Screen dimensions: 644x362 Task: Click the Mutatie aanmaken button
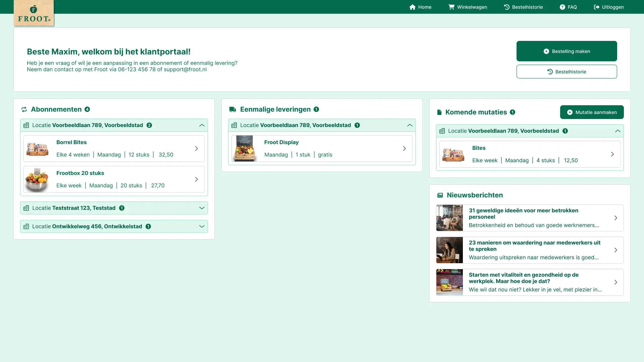(592, 112)
